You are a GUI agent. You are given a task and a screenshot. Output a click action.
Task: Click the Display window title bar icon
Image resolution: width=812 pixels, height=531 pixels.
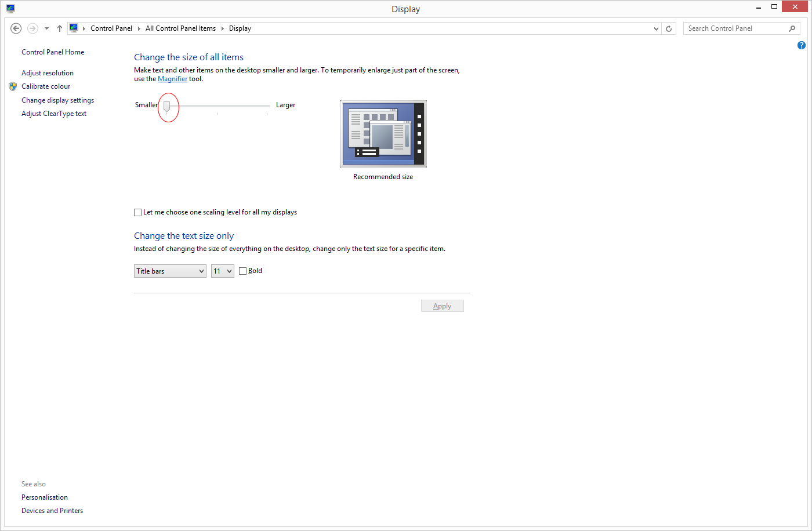tap(10, 9)
